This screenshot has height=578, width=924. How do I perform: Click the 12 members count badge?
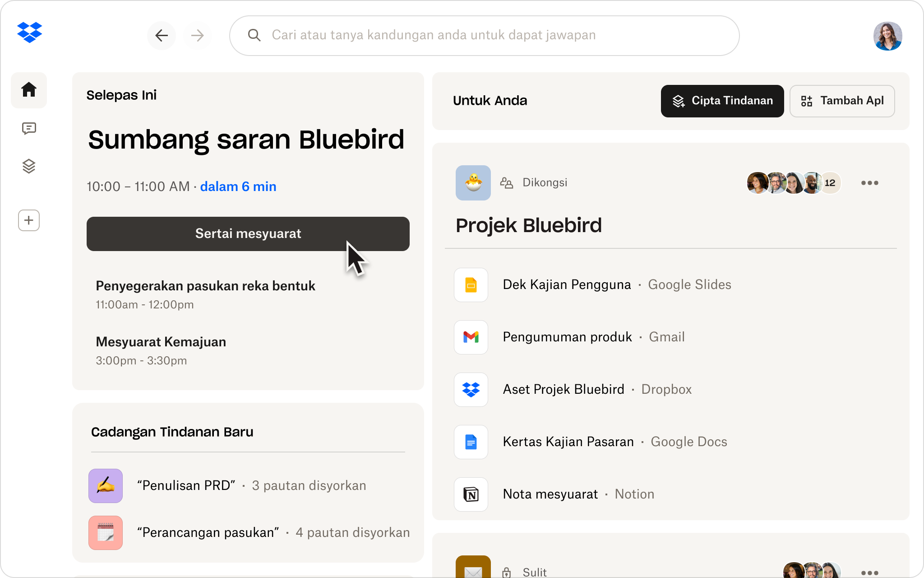click(x=830, y=183)
